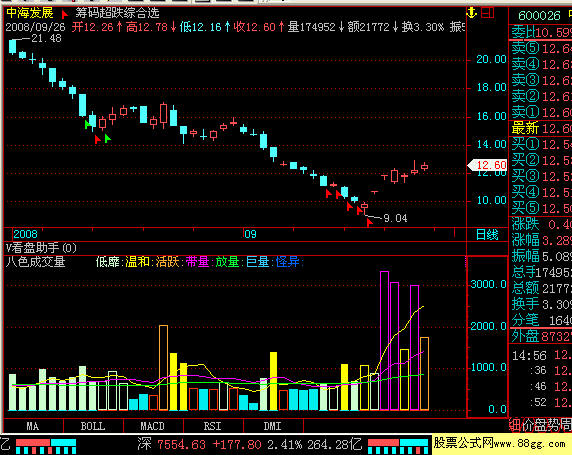The image size is (572, 455).
Task: Click the red window layout icon
Action: click(487, 13)
